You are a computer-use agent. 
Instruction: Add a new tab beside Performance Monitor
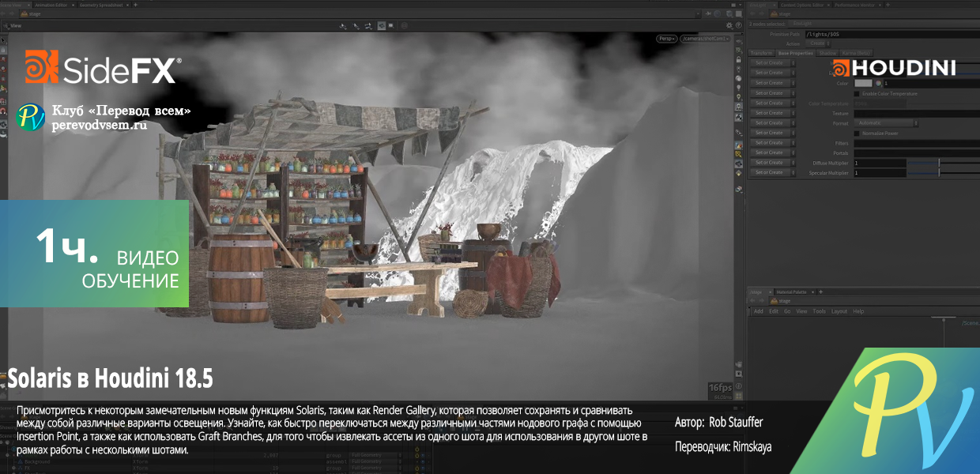[x=888, y=5]
